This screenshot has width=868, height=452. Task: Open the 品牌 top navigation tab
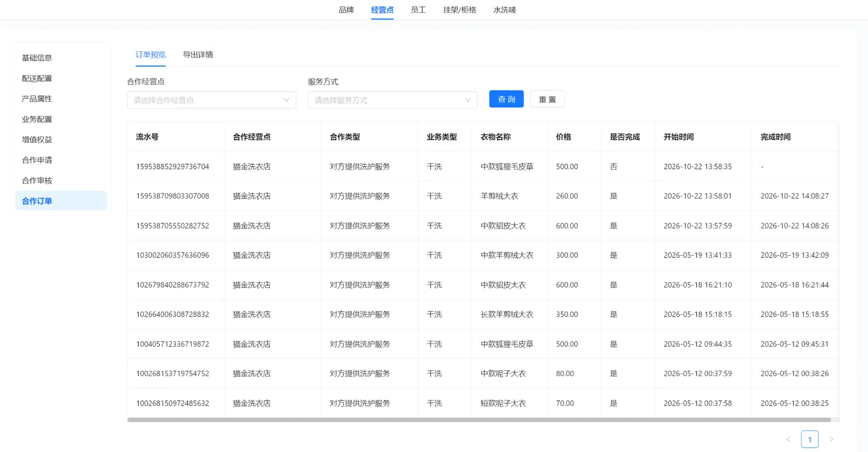(346, 10)
